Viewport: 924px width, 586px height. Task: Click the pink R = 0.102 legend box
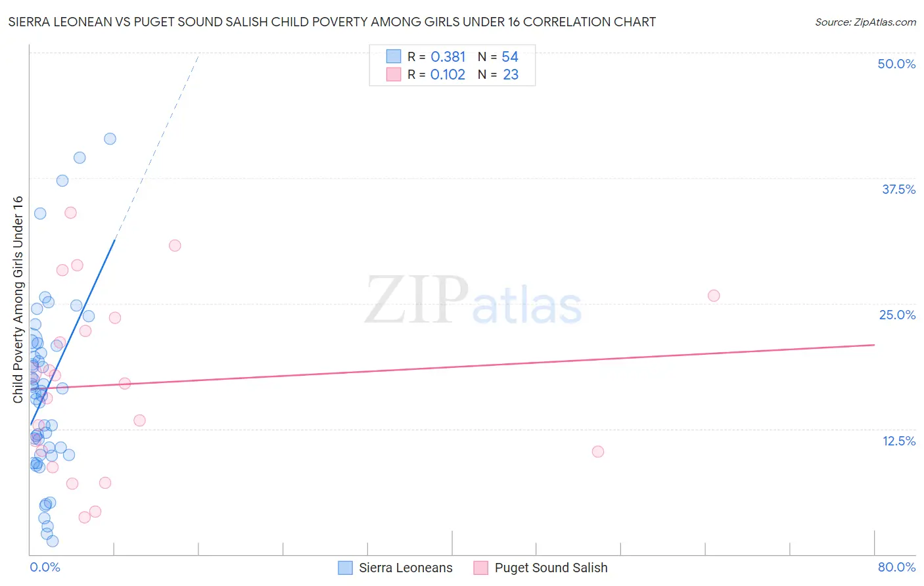[393, 74]
